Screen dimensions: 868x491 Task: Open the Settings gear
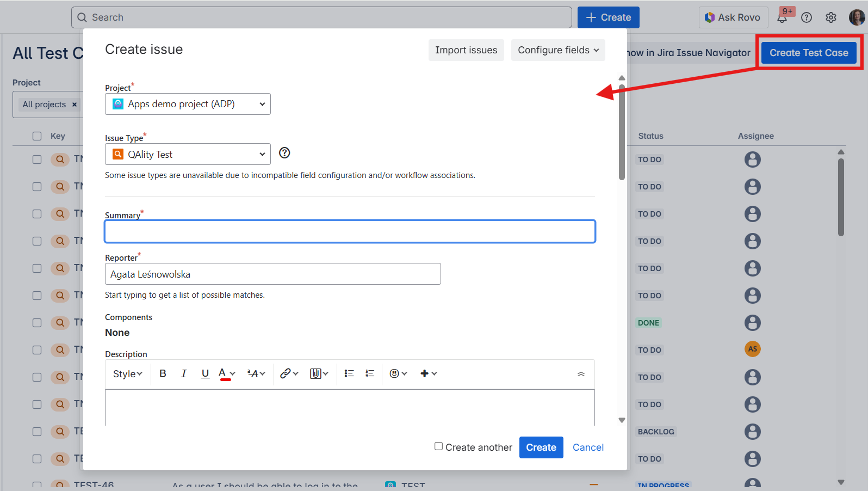(831, 17)
